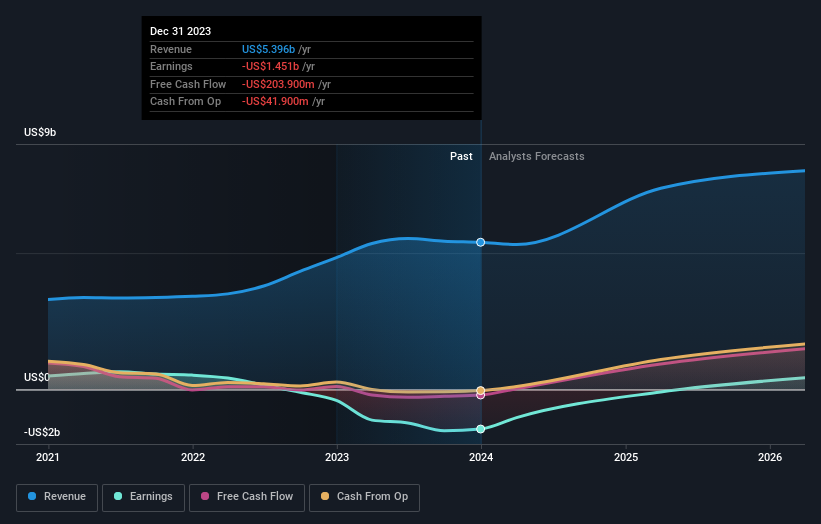Click the 2026 x-axis label

coord(770,457)
